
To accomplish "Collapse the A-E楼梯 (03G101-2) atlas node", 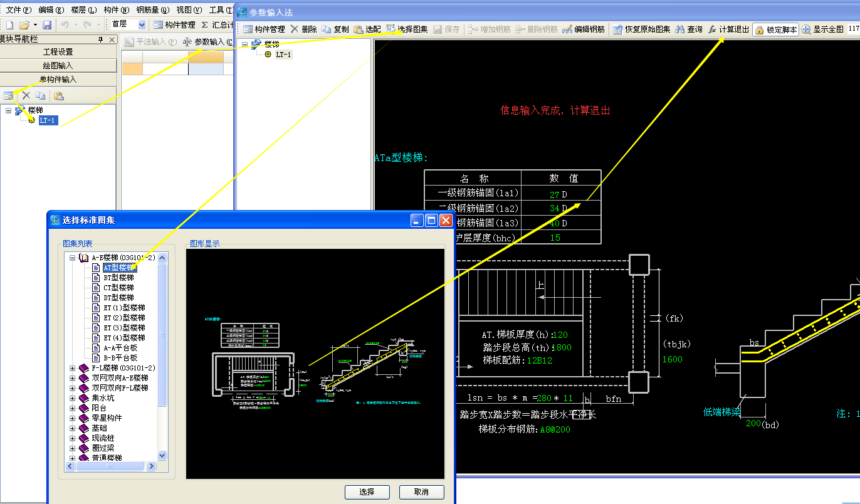I will point(73,258).
